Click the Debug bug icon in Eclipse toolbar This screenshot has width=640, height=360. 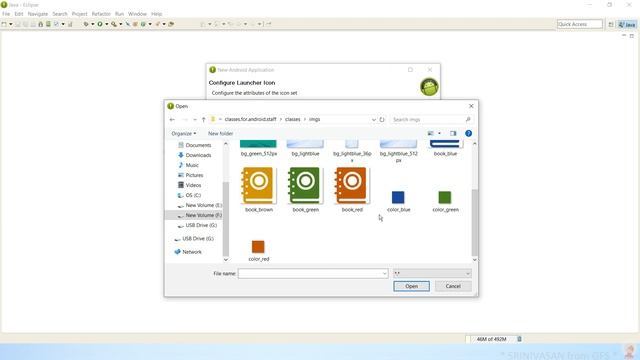[86, 24]
